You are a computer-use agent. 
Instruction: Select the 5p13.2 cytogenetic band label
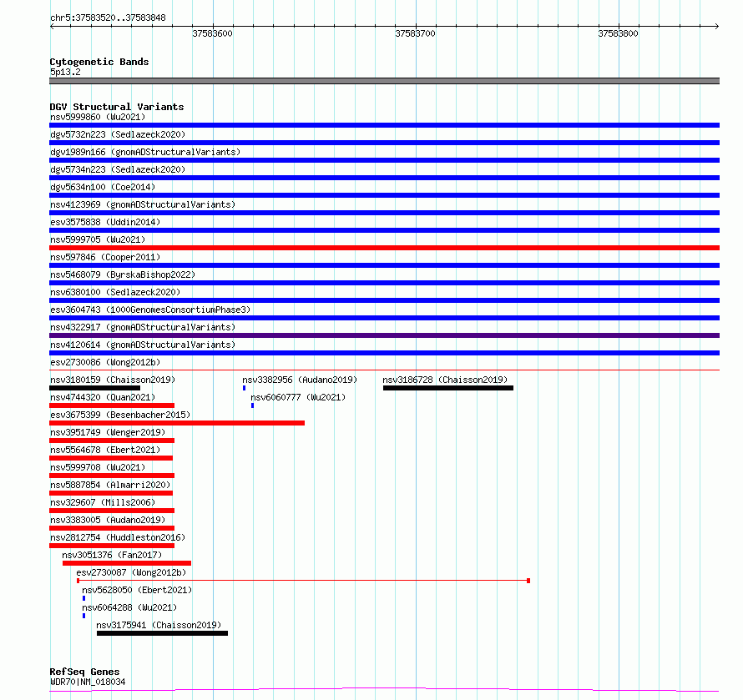65,72
